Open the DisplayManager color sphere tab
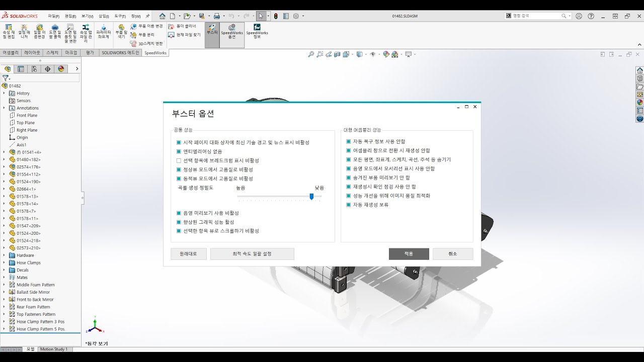 (x=61, y=69)
